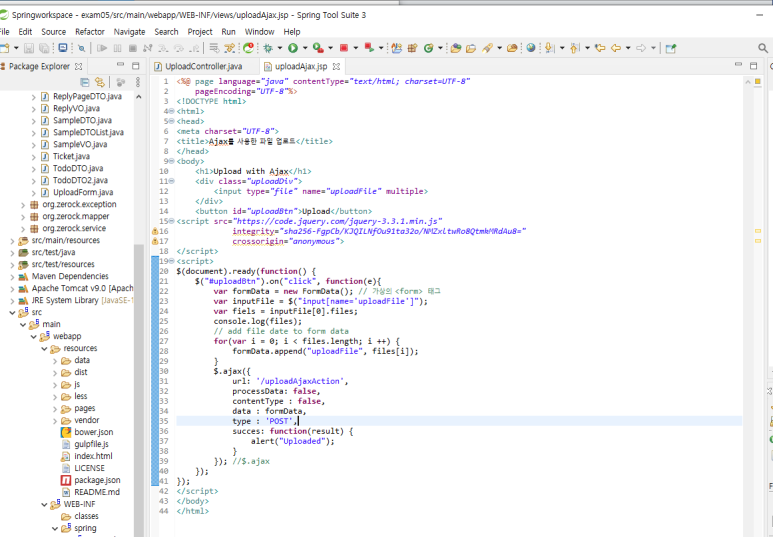Click the Collapse All icon in Package Explorer

point(85,82)
